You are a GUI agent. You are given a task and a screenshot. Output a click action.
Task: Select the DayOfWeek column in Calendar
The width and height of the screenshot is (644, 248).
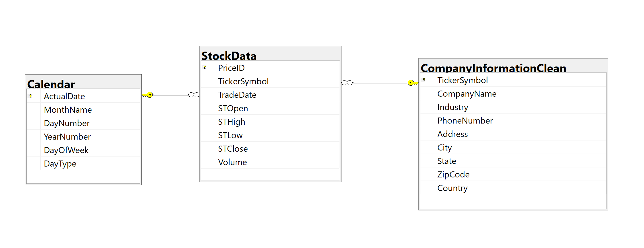click(66, 150)
